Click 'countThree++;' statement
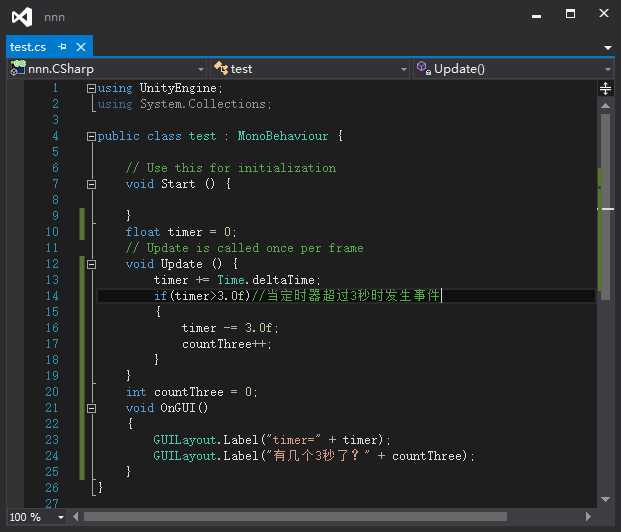Screen dimensions: 621x532 tap(227, 344)
